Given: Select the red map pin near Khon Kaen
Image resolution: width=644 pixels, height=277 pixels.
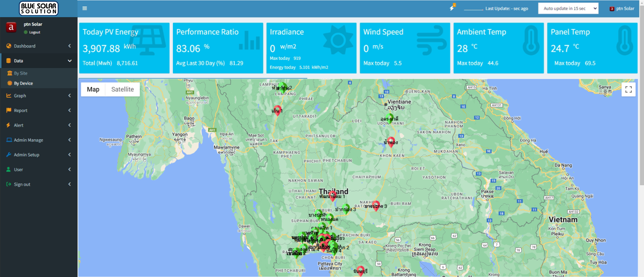Looking at the screenshot, I should [x=391, y=142].
